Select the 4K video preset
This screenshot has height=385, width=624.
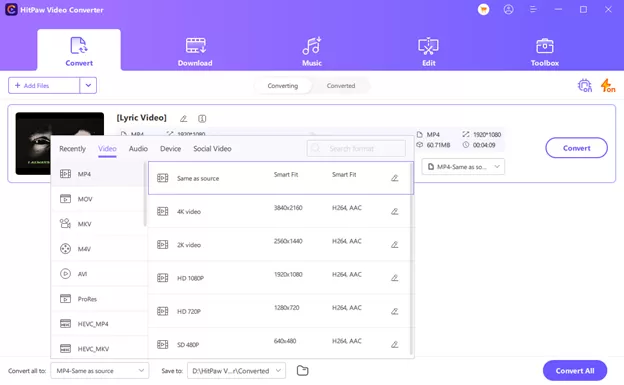click(279, 211)
